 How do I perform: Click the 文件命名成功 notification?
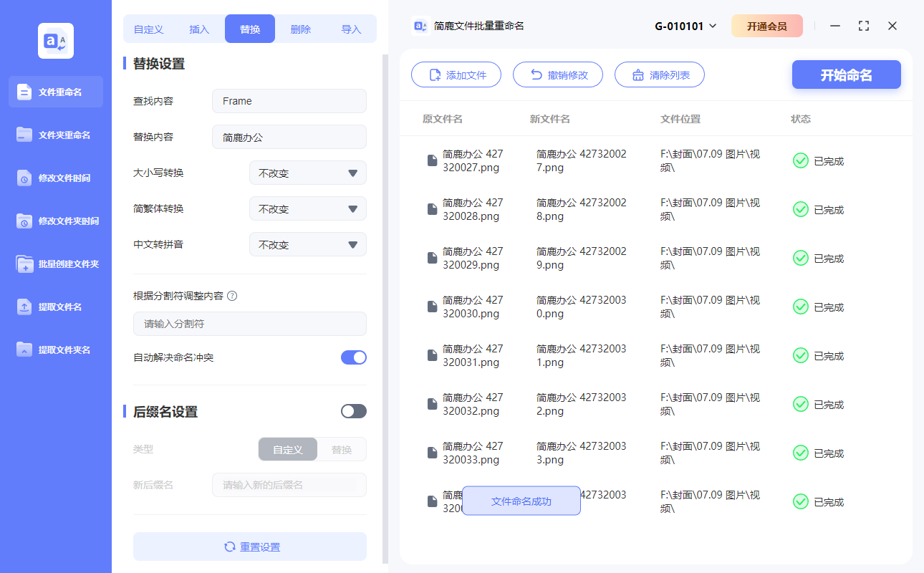point(521,501)
